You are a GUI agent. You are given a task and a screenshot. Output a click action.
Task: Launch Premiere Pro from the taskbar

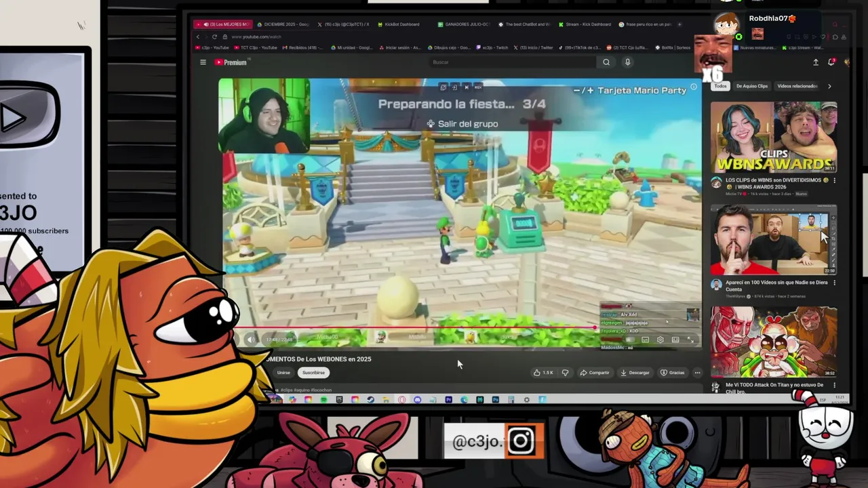pyautogui.click(x=449, y=400)
